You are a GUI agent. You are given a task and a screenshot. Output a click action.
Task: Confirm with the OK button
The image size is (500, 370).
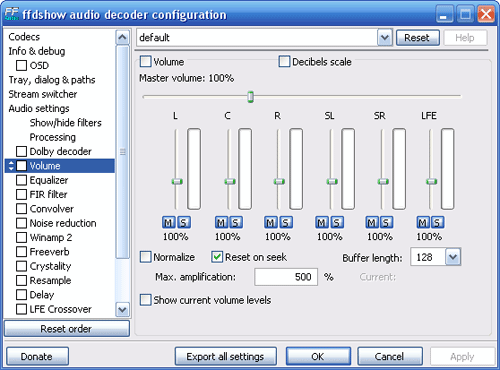pos(318,356)
